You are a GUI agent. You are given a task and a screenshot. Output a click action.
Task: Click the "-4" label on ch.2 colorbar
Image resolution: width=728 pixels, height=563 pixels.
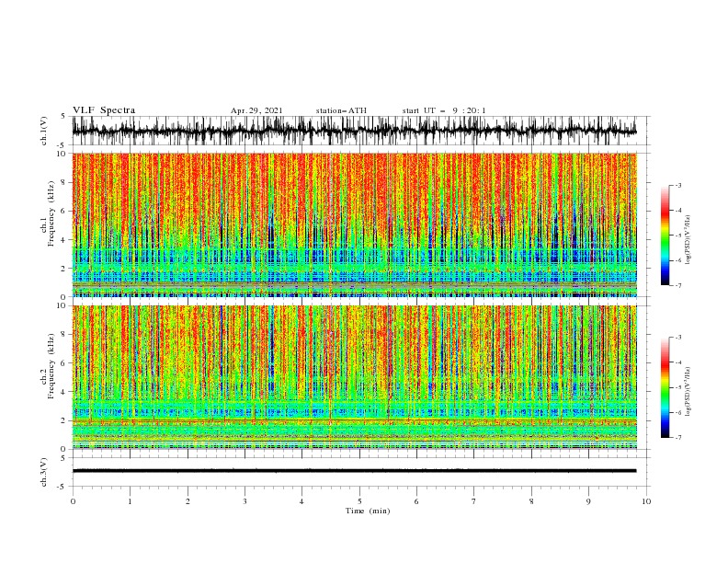678,362
